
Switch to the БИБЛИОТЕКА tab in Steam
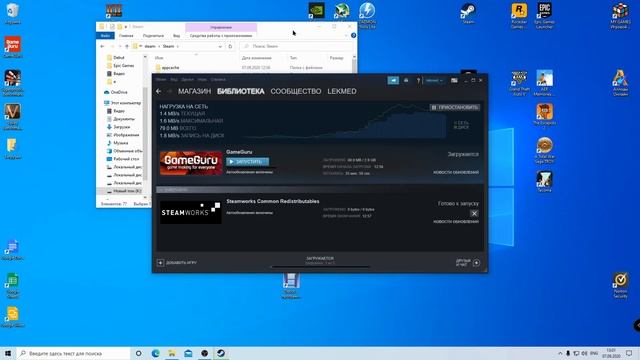tap(240, 91)
